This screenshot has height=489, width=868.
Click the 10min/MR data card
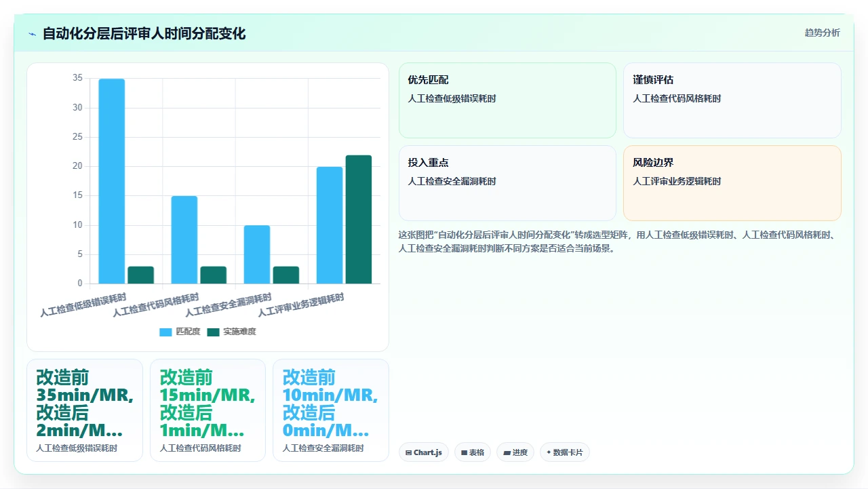[x=331, y=410]
